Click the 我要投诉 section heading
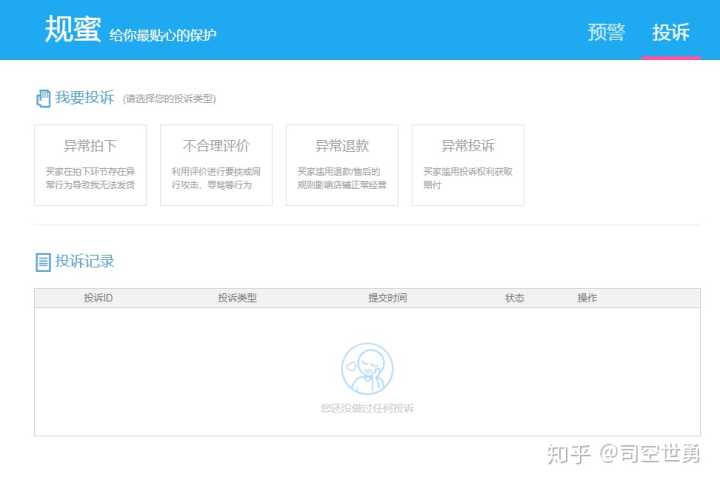The image size is (720, 483). (84, 98)
